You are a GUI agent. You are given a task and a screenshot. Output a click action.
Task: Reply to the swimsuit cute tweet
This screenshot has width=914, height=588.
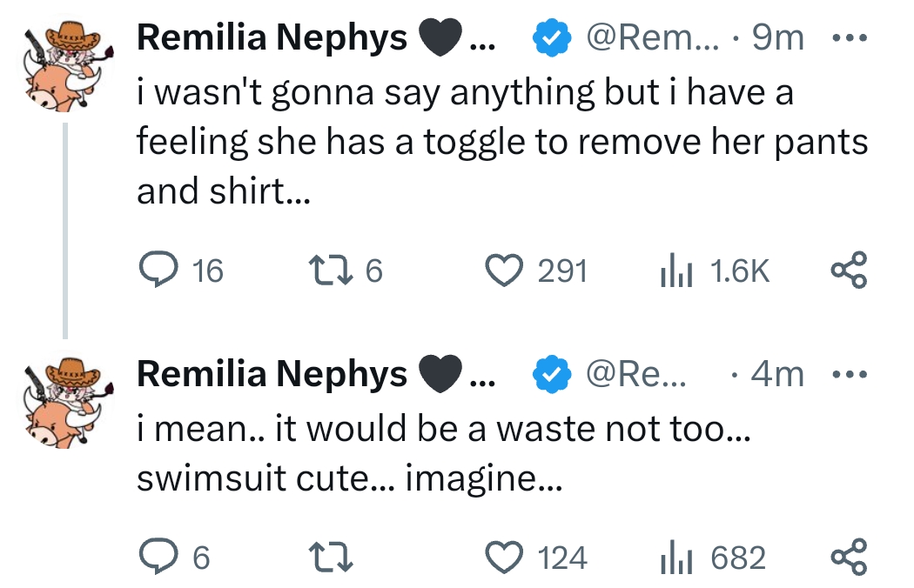point(157,557)
